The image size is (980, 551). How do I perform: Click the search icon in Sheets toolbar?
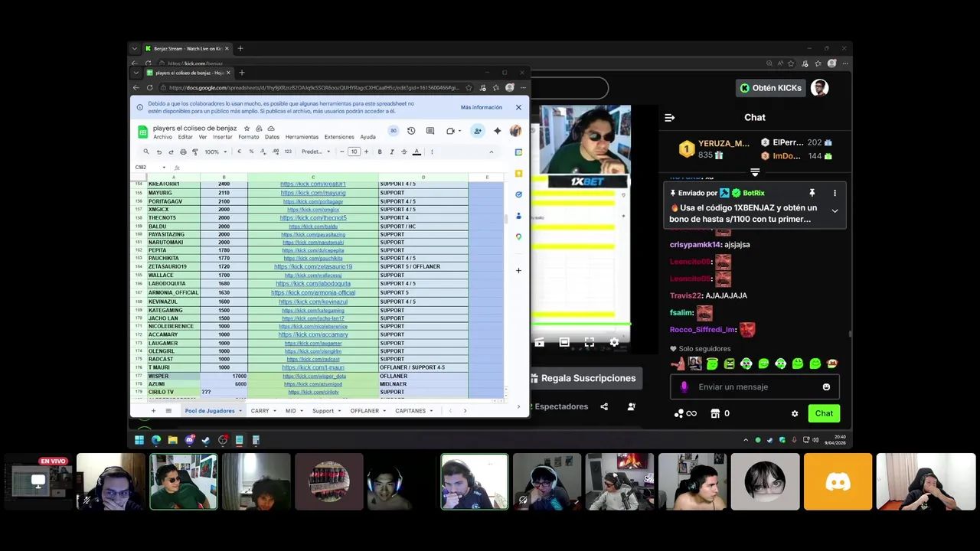tap(146, 152)
